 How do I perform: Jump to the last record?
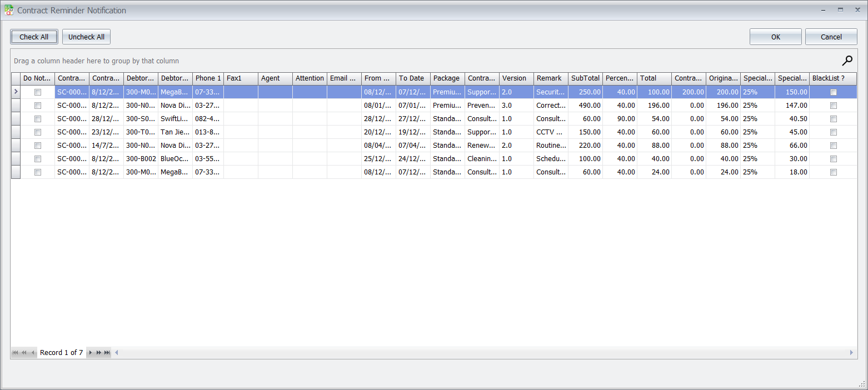pyautogui.click(x=107, y=353)
